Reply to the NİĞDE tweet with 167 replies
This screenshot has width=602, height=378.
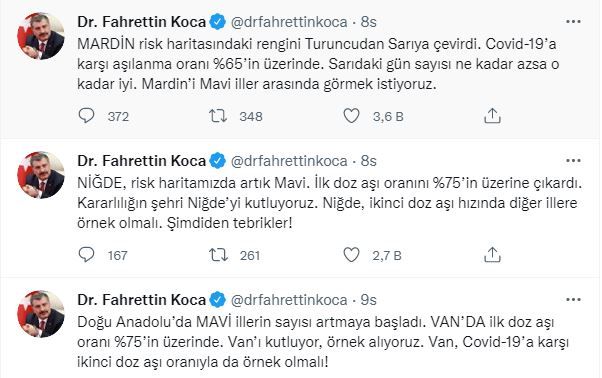[x=86, y=254]
